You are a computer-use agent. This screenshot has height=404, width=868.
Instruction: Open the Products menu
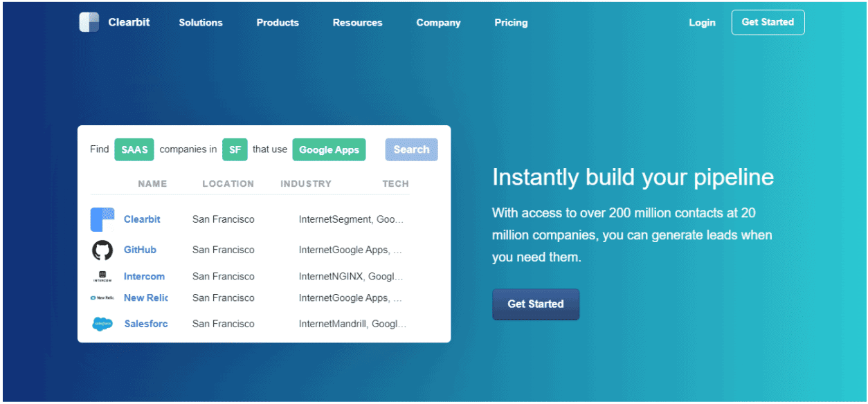(x=278, y=23)
